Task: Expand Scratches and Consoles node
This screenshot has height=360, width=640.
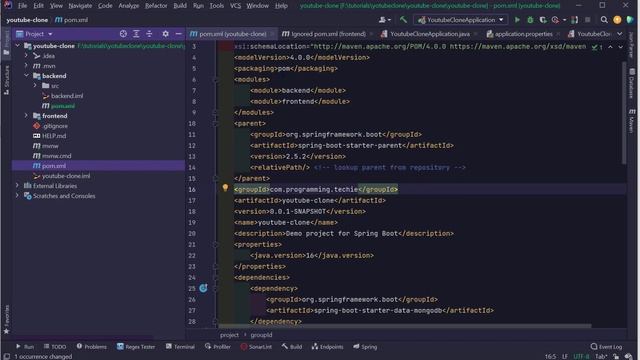Action: coord(18,196)
